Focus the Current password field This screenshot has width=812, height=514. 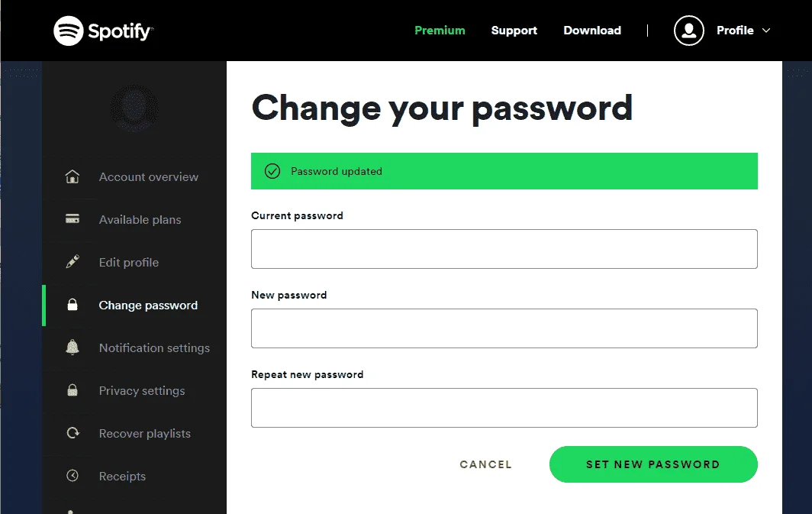point(504,249)
